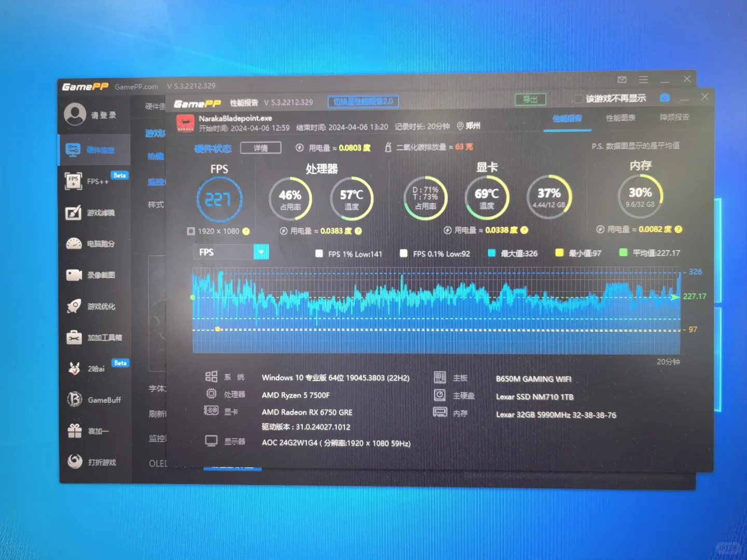Click the 驱动版本: 31.0.24027.1012 text
Viewport: 747px width, 560px height.
(306, 427)
